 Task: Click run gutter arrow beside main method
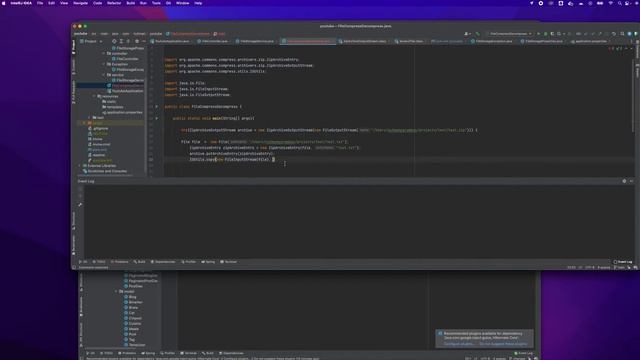(156, 118)
